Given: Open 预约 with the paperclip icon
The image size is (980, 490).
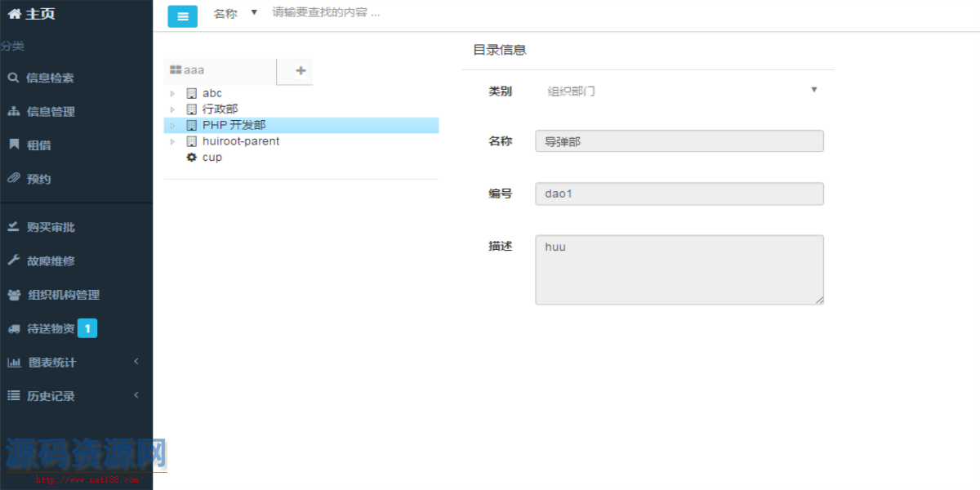Looking at the screenshot, I should click(37, 178).
